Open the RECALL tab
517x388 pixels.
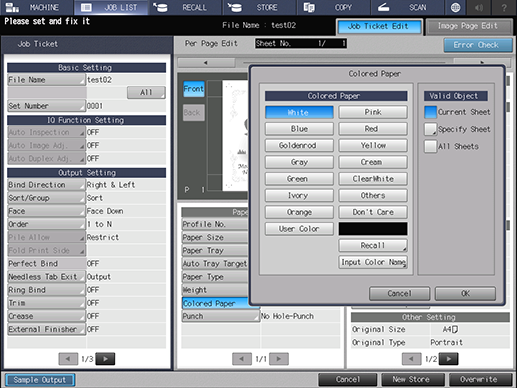(x=185, y=7)
